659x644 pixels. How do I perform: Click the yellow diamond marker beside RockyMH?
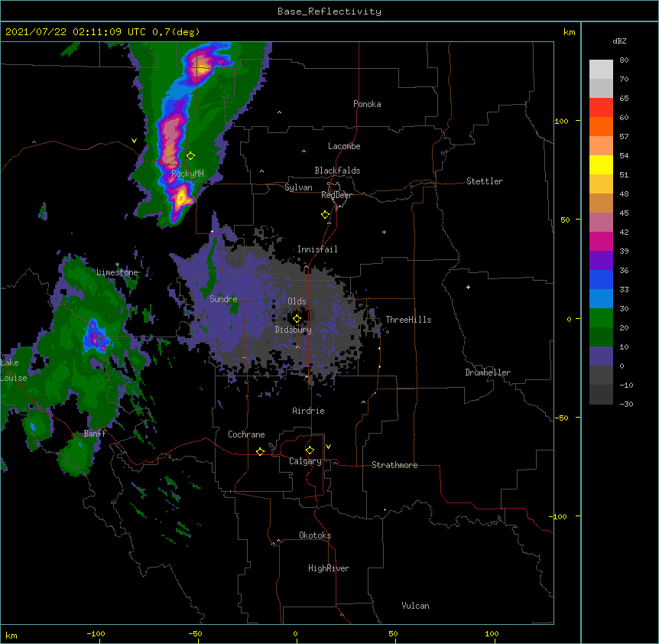(x=191, y=156)
